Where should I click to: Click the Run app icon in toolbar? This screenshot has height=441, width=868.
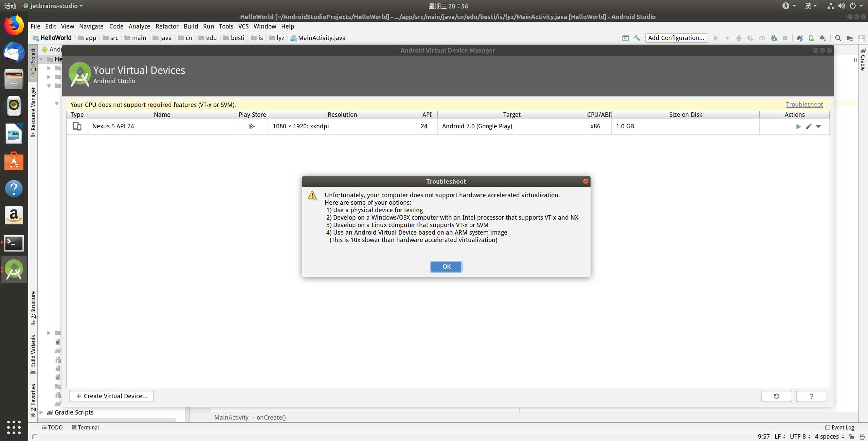pyautogui.click(x=716, y=38)
